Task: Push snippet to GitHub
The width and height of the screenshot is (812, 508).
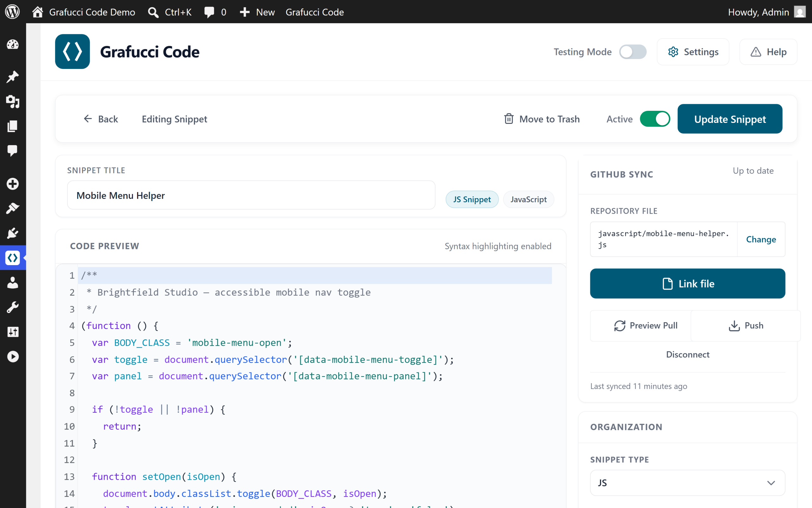Action: [746, 325]
